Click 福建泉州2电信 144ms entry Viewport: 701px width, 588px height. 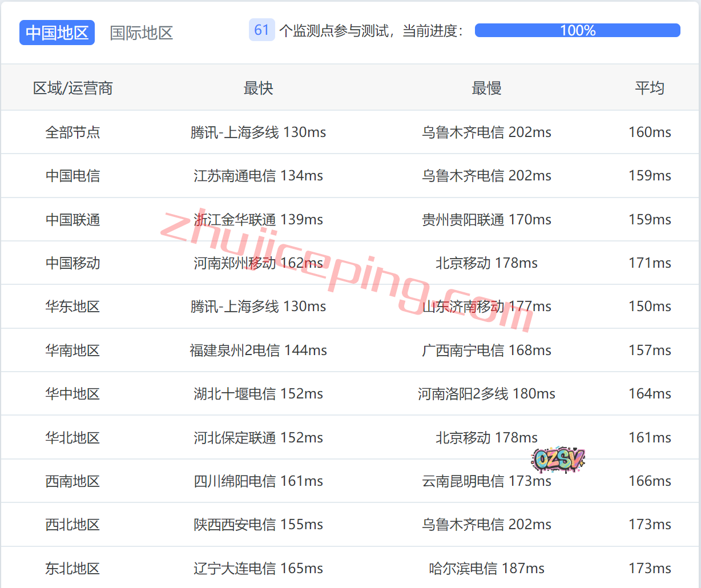point(258,351)
